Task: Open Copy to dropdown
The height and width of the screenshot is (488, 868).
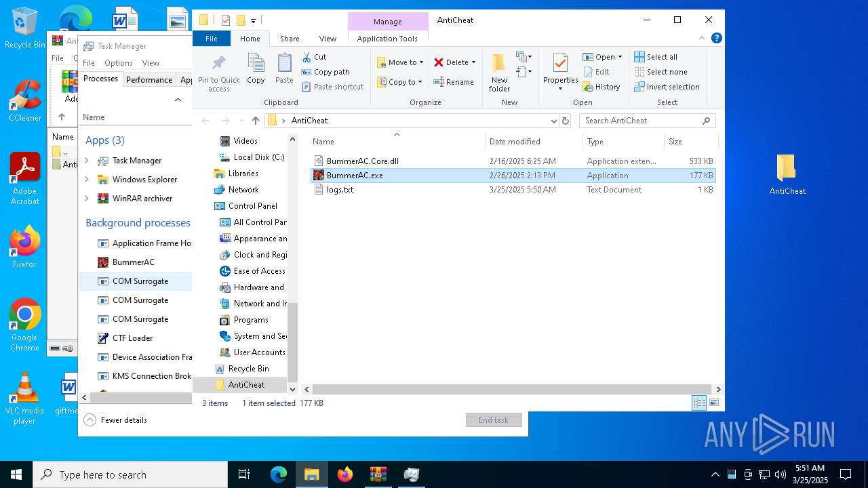Action: [x=399, y=82]
